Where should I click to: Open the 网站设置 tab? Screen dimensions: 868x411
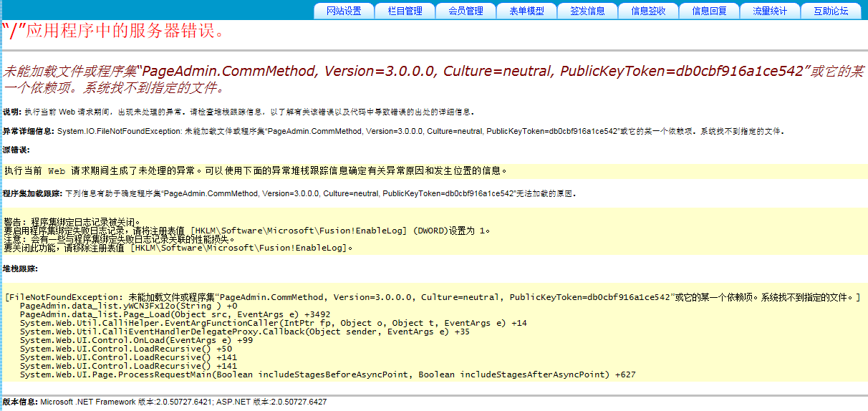coord(344,11)
